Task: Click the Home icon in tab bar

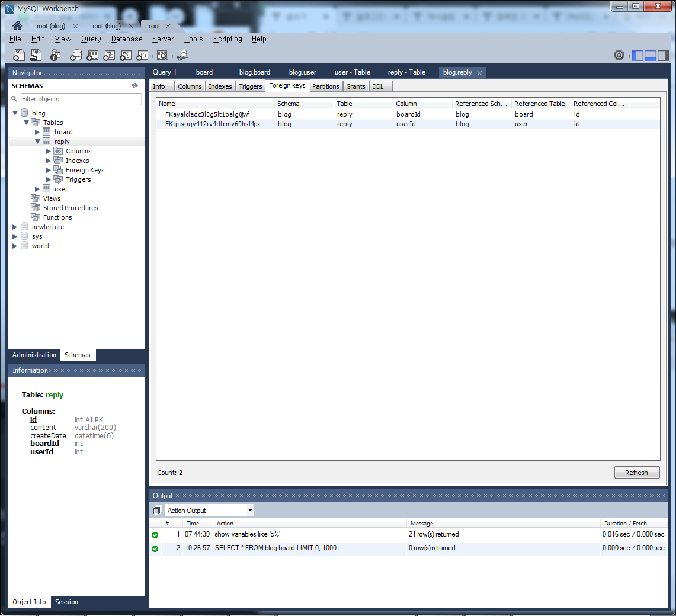Action: 17,25
